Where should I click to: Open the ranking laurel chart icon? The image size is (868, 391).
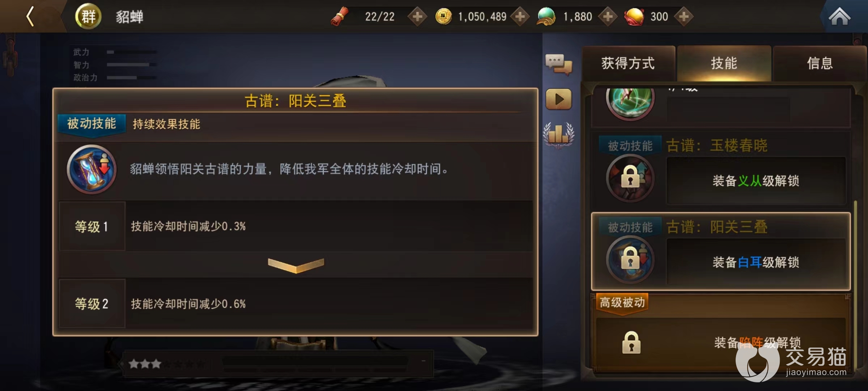[x=559, y=135]
